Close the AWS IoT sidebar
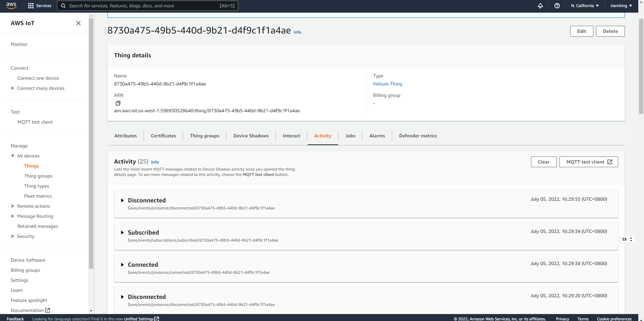644x321 pixels. tap(78, 23)
